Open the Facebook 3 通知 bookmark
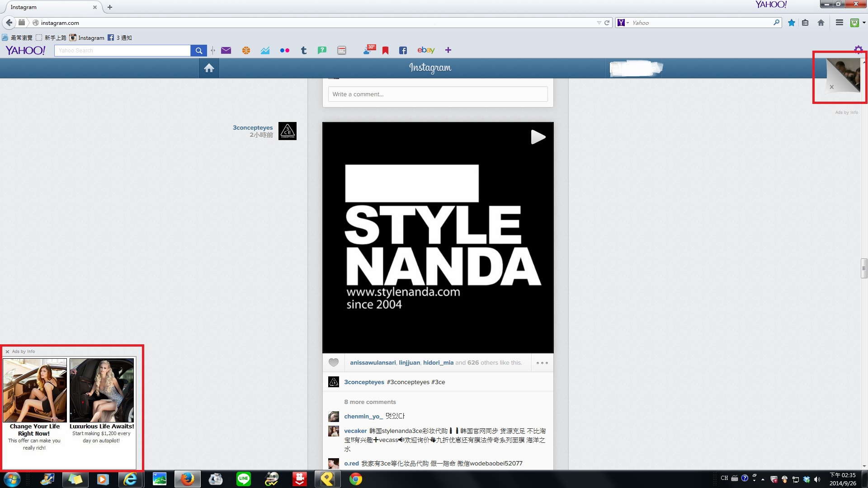Screen dimensions: 868x488 [x=119, y=38]
